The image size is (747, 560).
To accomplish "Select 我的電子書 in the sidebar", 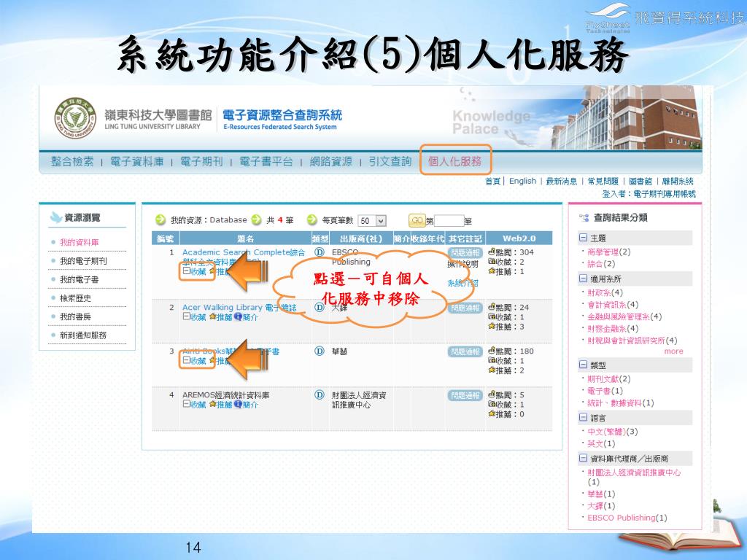I will coord(79,279).
